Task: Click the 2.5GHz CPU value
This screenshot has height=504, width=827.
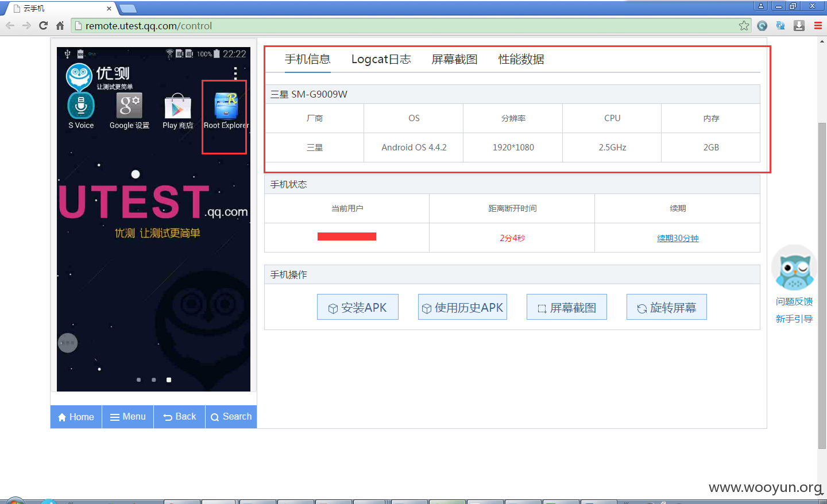Action: pyautogui.click(x=612, y=148)
